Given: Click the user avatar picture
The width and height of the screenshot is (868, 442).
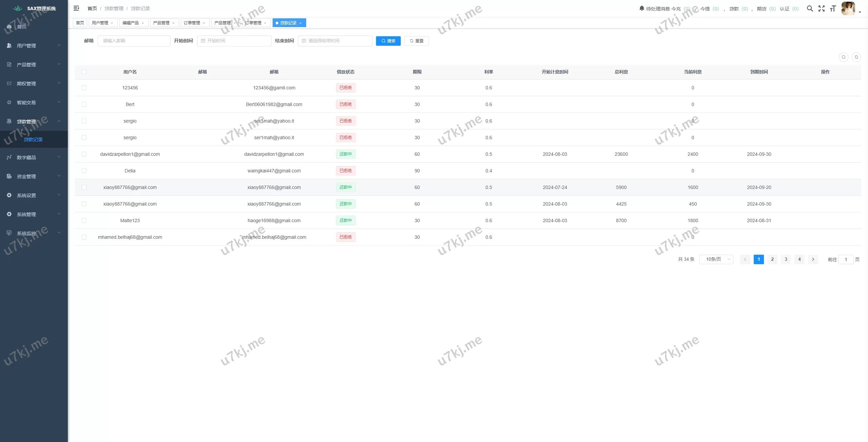Looking at the screenshot, I should tap(848, 8).
